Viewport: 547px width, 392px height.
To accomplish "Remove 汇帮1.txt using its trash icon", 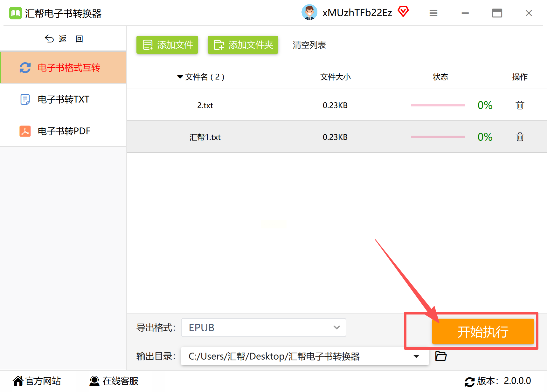I will coord(520,137).
